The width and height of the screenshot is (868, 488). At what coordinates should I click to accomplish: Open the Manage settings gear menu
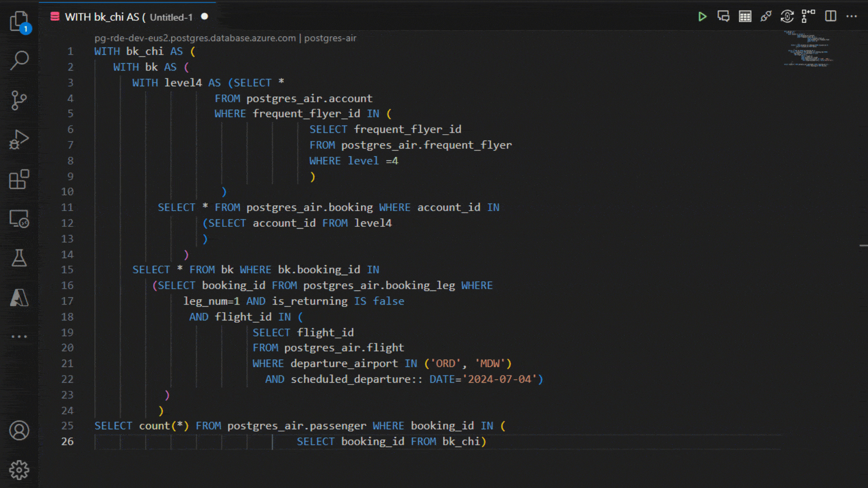19,469
